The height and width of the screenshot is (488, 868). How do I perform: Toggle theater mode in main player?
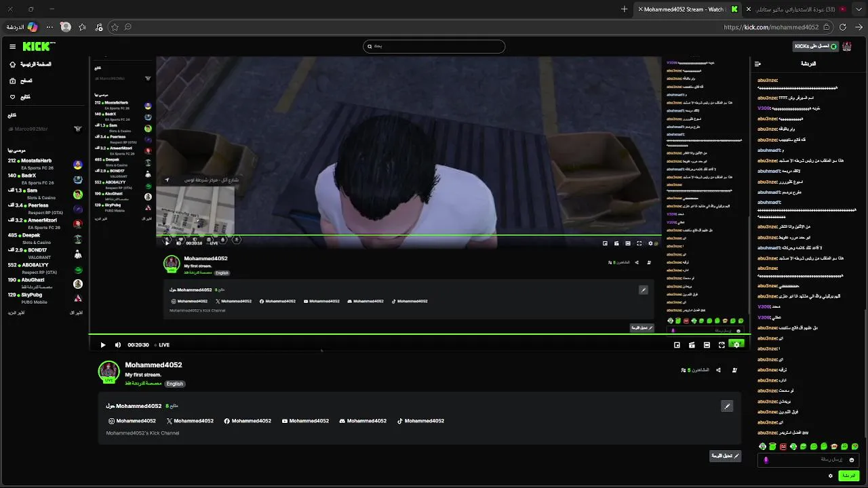[707, 345]
